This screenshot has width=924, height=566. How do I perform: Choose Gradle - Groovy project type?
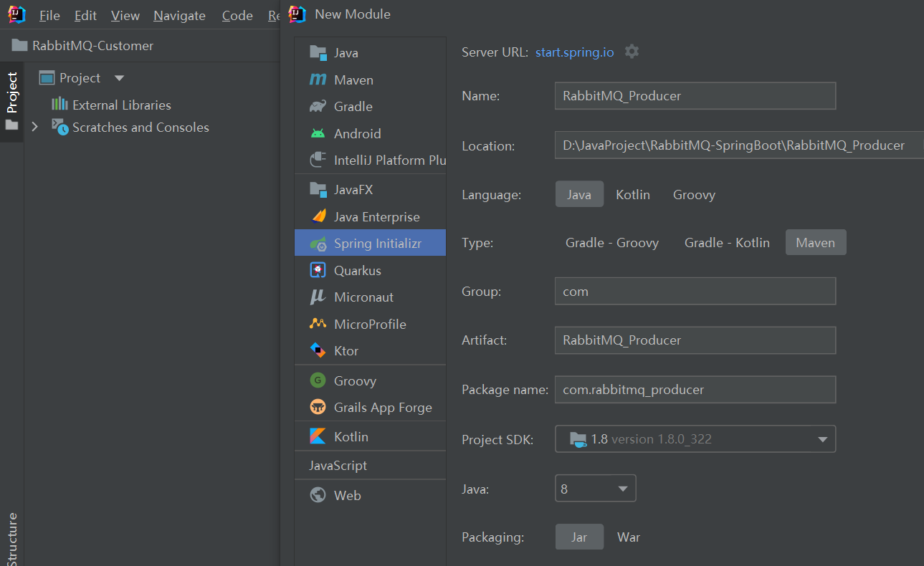pos(612,242)
